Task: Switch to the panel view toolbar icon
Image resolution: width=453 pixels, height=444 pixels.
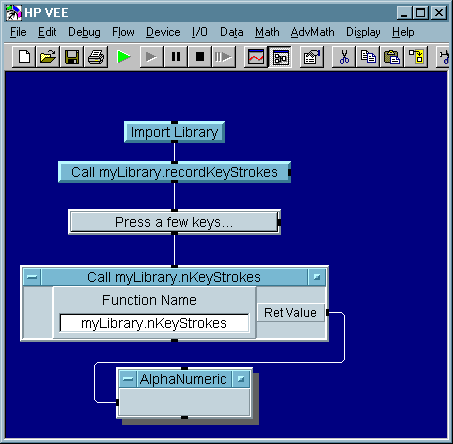Action: pyautogui.click(x=256, y=57)
